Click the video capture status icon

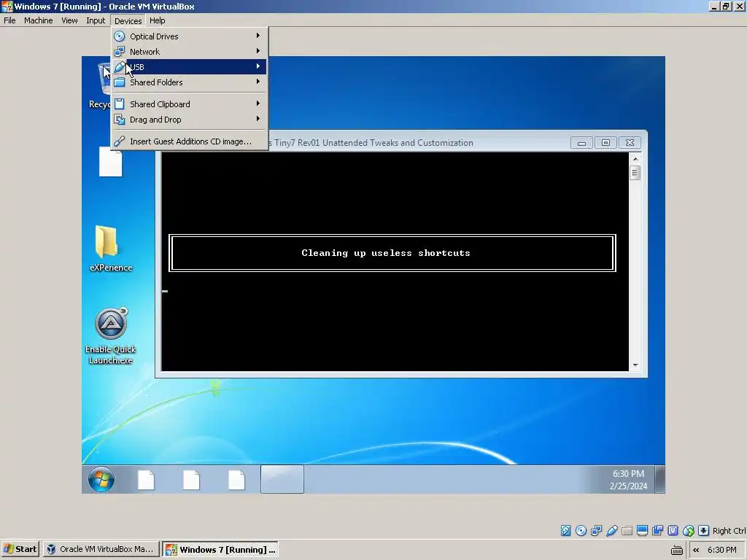coord(657,531)
